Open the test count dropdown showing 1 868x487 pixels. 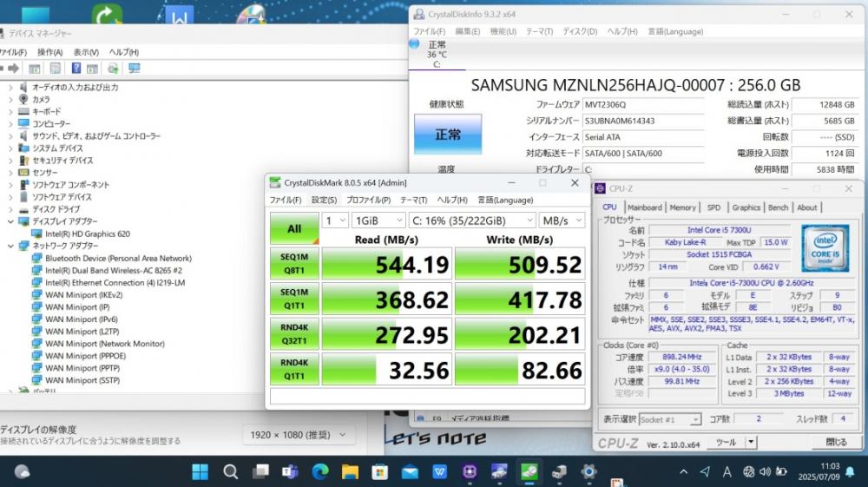coord(335,220)
